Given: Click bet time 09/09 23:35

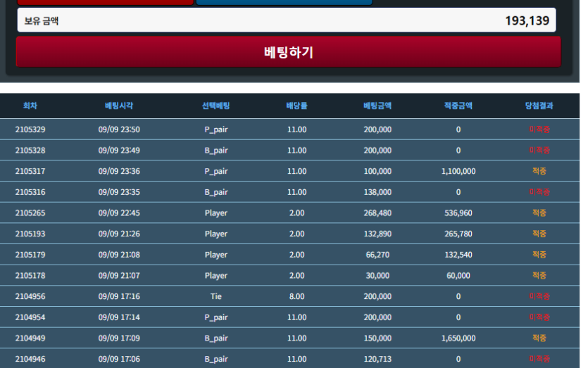Looking at the screenshot, I should click(x=119, y=192).
